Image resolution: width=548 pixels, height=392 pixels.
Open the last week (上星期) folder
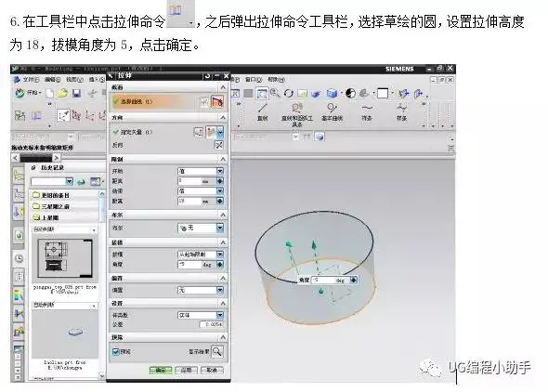pos(46,217)
